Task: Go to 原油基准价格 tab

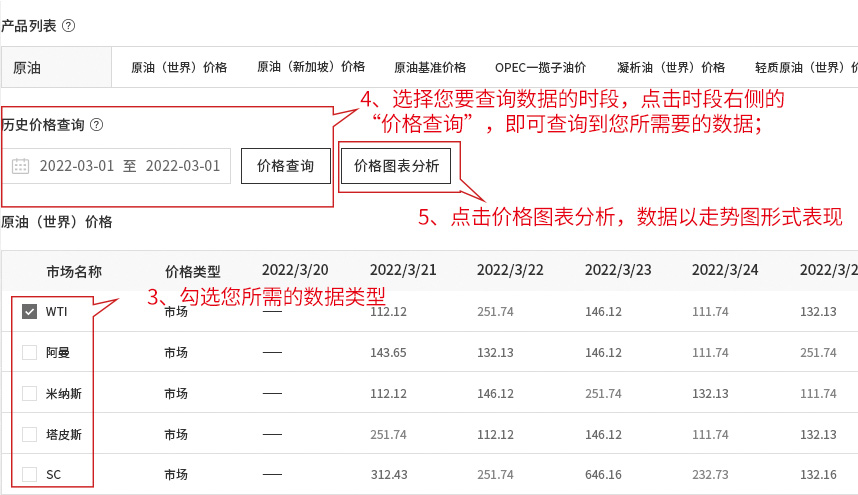Action: coord(430,68)
